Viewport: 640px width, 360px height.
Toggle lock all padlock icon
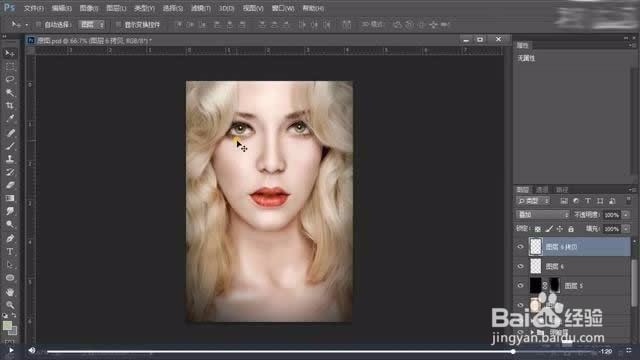[x=571, y=229]
